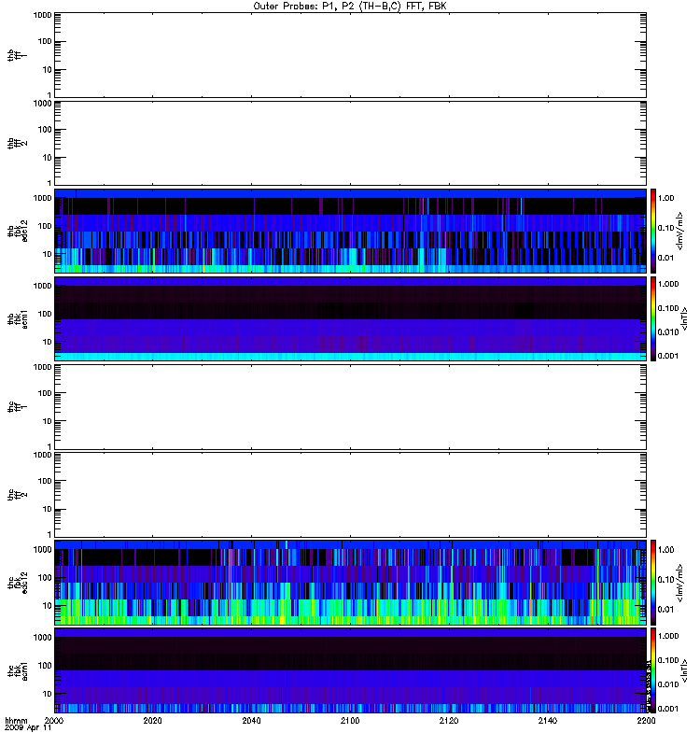This screenshot has width=700, height=747.
Task: Select the thb fbk scm1 spectrogram panel
Action: pyautogui.click(x=350, y=318)
